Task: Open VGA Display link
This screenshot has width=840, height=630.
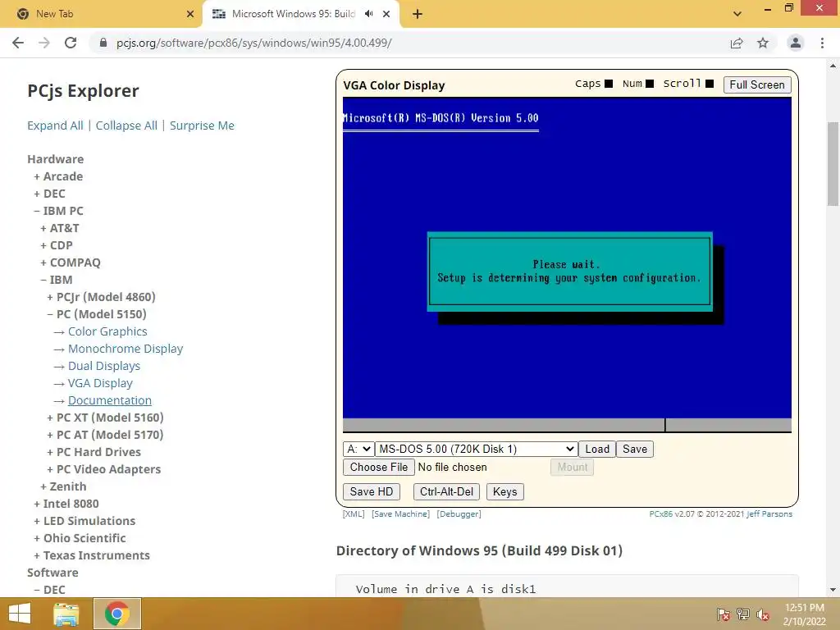Action: tap(100, 383)
